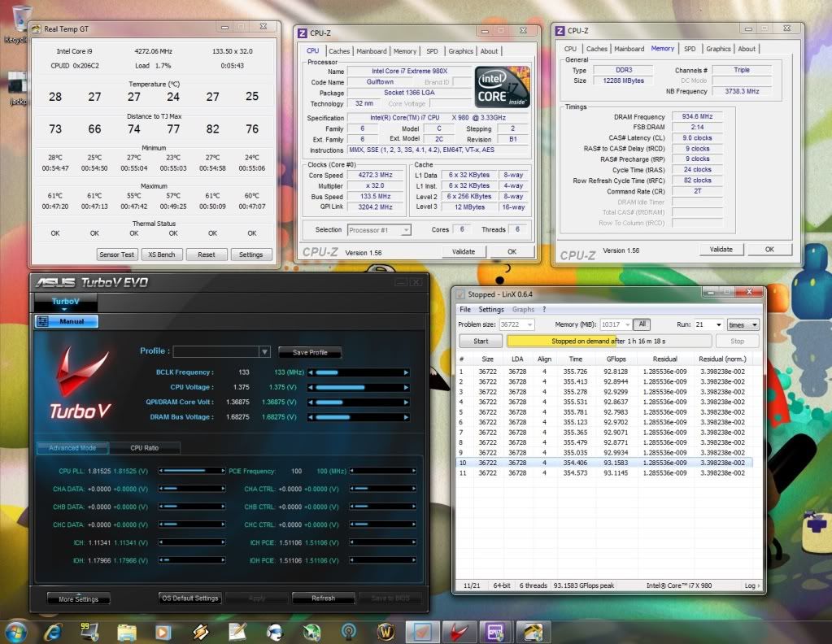This screenshot has width=832, height=644.
Task: Click OS Default Settings in TurboV
Action: tap(190, 598)
